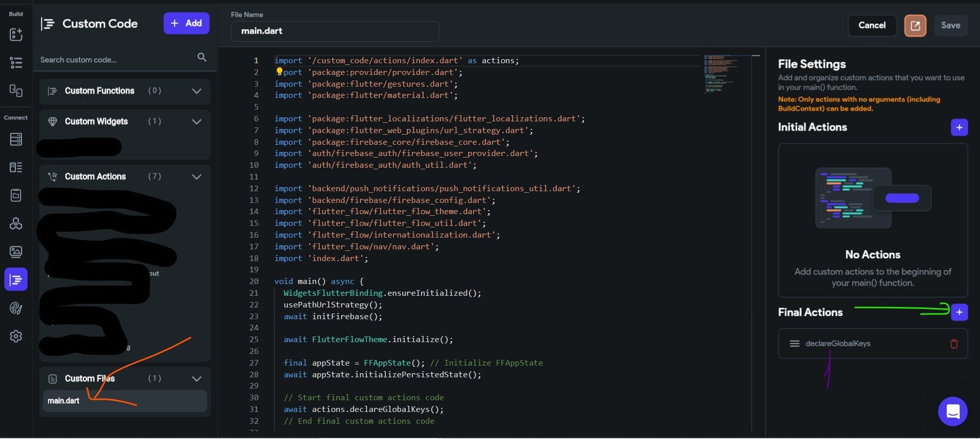Click the Add button for custom code
The width and height of the screenshot is (980, 439).
point(186,23)
